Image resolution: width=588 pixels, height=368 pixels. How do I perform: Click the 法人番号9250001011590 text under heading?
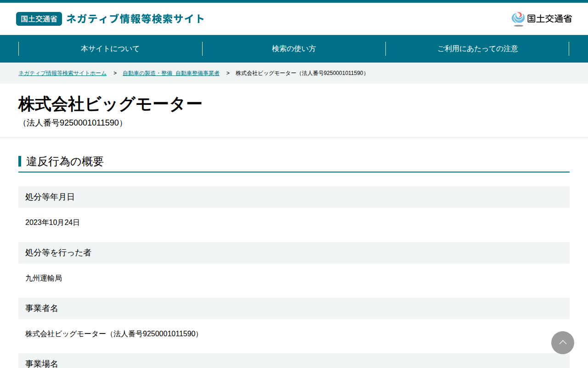point(73,123)
